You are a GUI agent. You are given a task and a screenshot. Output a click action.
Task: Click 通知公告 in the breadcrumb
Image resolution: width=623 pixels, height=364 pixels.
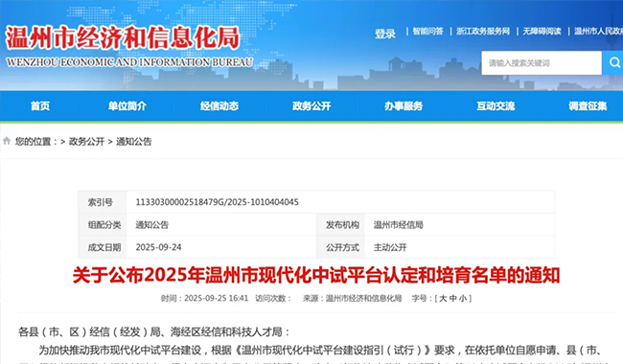[134, 142]
